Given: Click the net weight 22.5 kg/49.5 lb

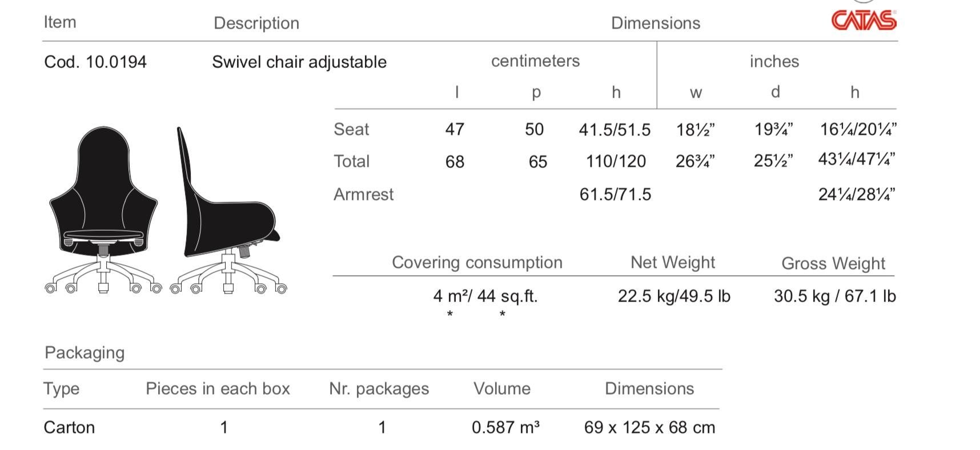Looking at the screenshot, I should coord(674,296).
